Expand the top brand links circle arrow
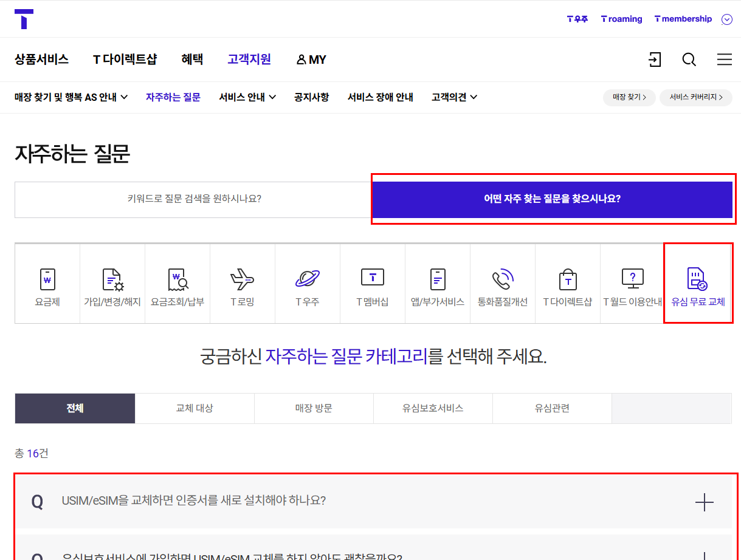 pos(726,19)
